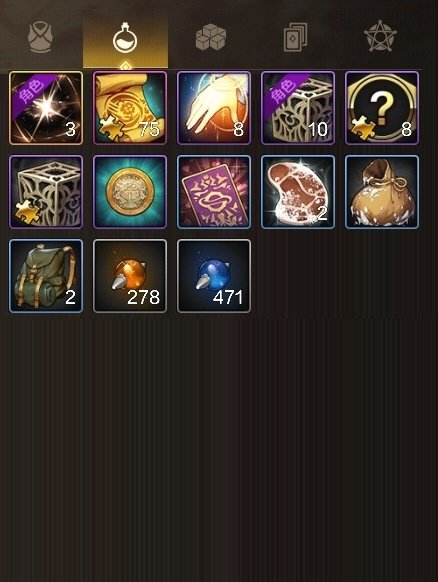Select the orange orb with 278
This screenshot has height=582, width=438.
[x=130, y=276]
